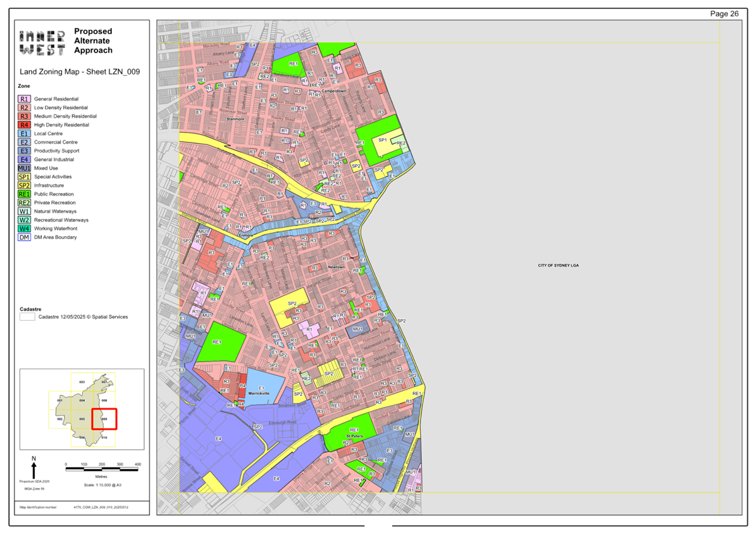Select the E1 Local Centre legend swatch
The image size is (756, 534).
pyautogui.click(x=24, y=133)
